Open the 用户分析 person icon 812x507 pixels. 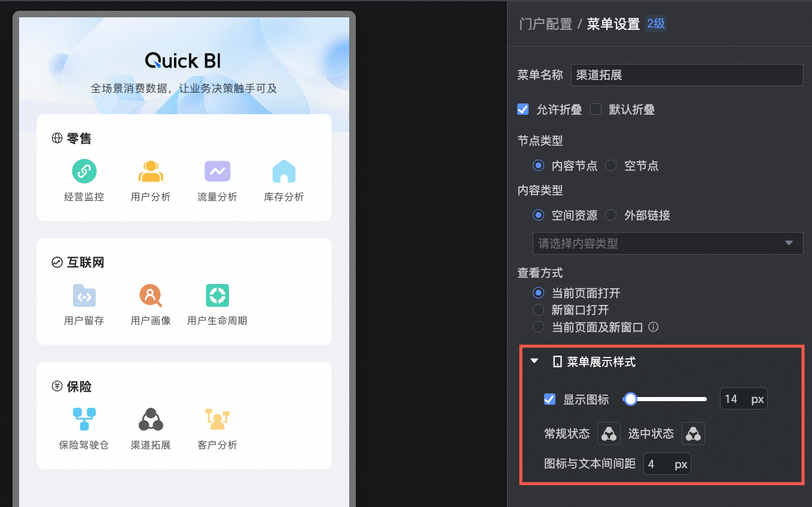tap(151, 171)
